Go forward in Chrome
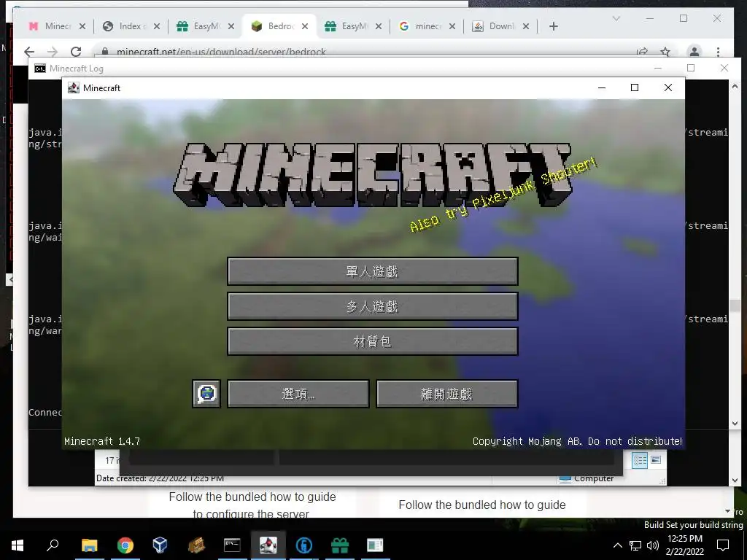The width and height of the screenshot is (747, 560). pyautogui.click(x=53, y=52)
